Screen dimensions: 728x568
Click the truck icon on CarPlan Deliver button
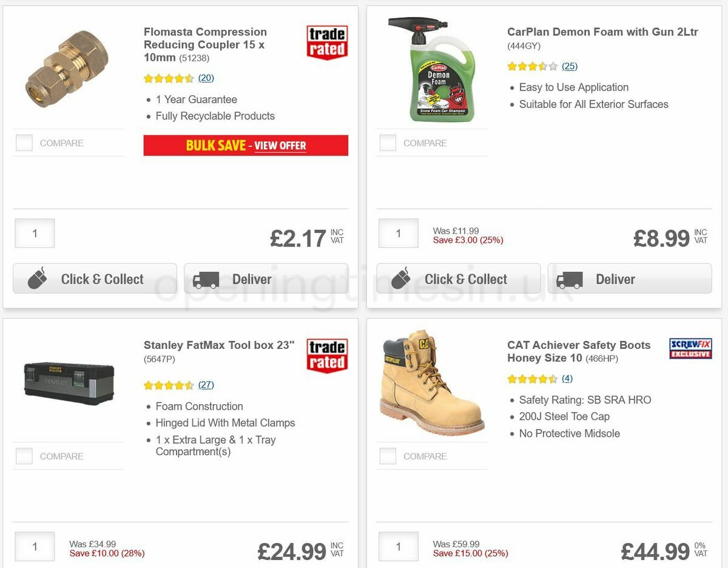coord(570,279)
